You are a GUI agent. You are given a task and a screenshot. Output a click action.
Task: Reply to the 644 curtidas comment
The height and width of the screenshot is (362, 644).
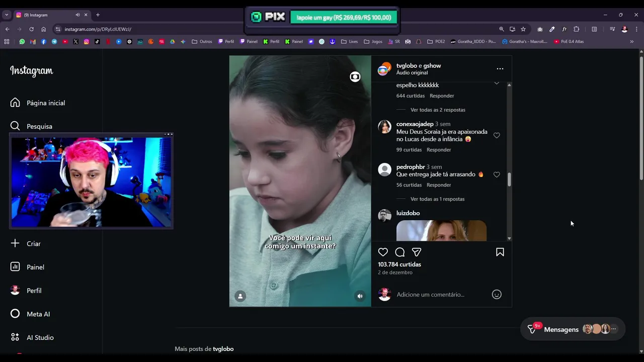(x=442, y=96)
